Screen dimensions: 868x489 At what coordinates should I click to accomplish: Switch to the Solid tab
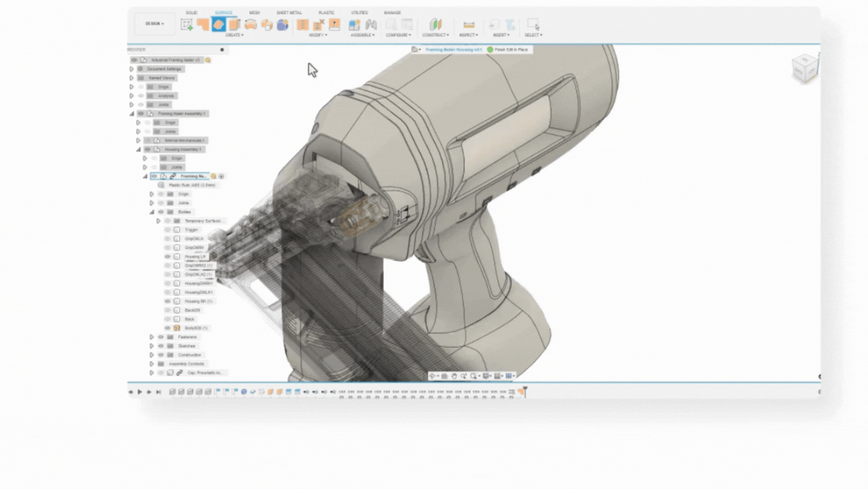(191, 13)
